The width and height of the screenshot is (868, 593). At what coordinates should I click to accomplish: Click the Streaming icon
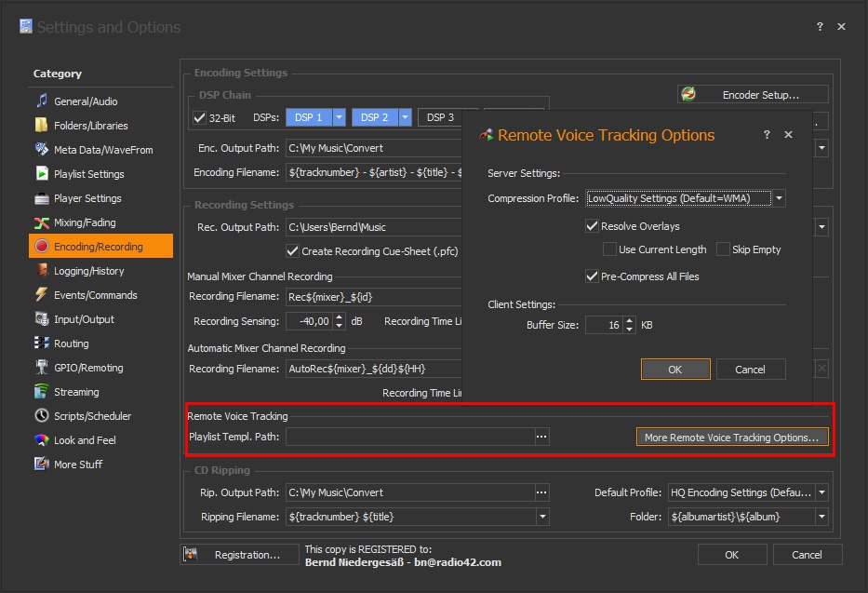(x=42, y=392)
